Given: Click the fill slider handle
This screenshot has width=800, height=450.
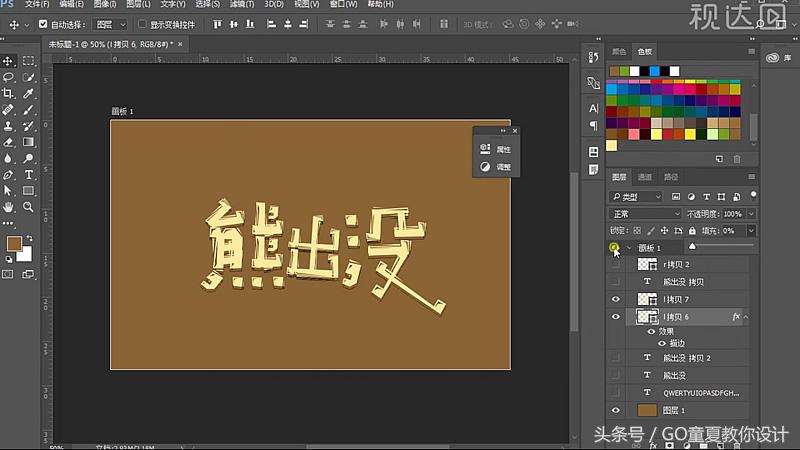Looking at the screenshot, I should pyautogui.click(x=692, y=246).
